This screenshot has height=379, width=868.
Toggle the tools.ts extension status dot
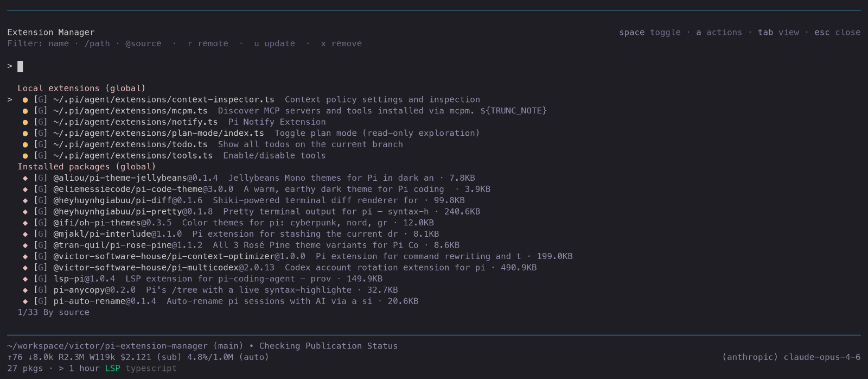click(x=25, y=156)
